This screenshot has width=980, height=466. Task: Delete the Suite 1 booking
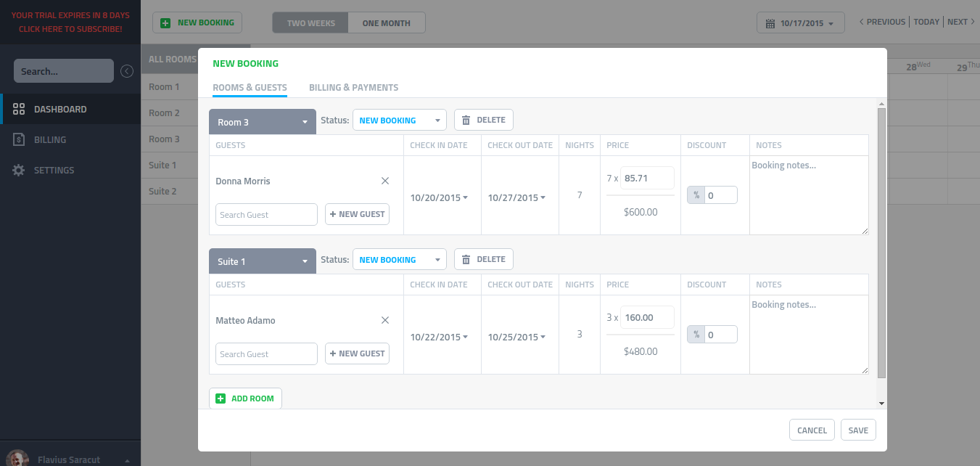[484, 259]
